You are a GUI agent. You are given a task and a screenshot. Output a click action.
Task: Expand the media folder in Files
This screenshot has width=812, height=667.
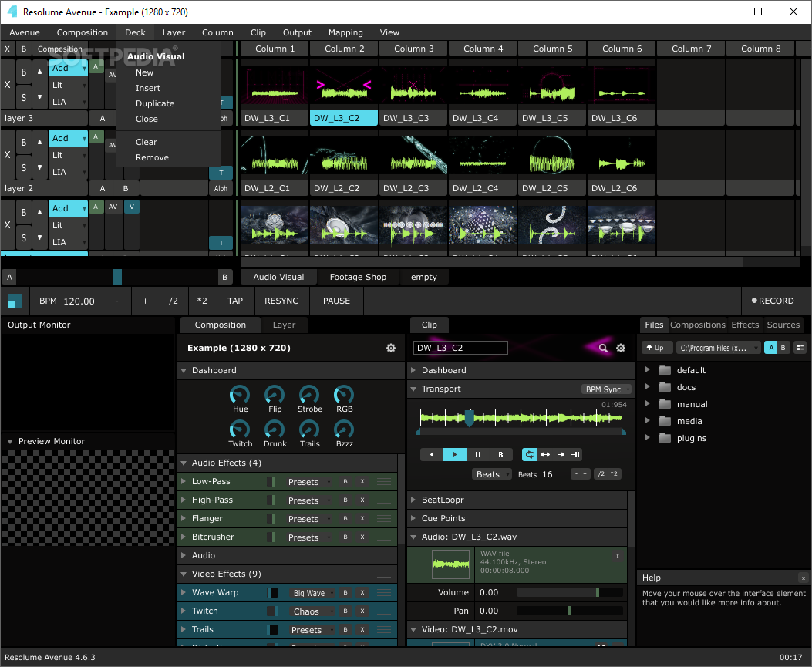(647, 421)
